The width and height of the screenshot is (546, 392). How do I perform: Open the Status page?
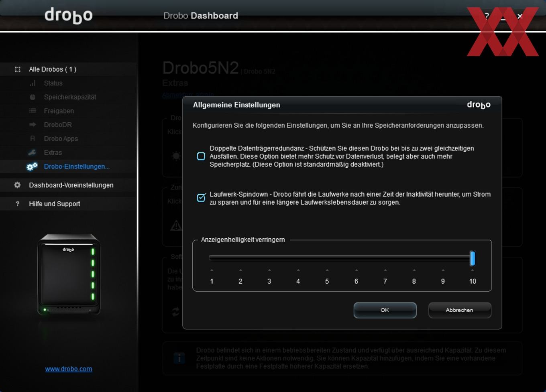53,83
